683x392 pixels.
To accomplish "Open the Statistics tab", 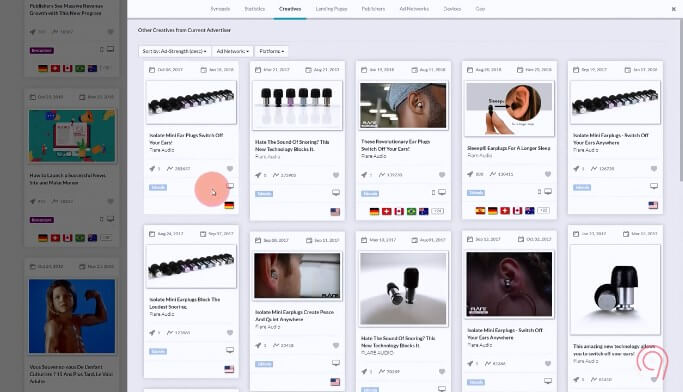I will pos(255,9).
